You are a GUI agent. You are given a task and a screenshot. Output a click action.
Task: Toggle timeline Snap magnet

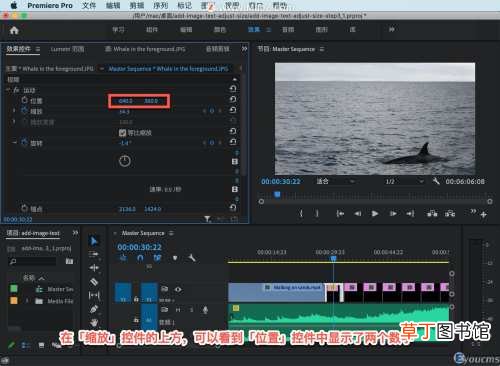pyautogui.click(x=140, y=258)
